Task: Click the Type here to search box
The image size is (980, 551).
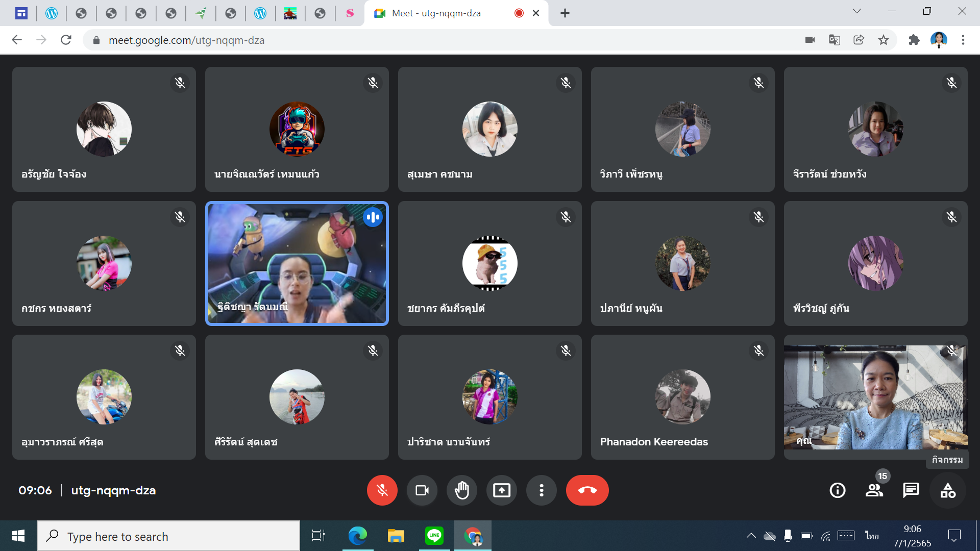Action: pyautogui.click(x=168, y=536)
